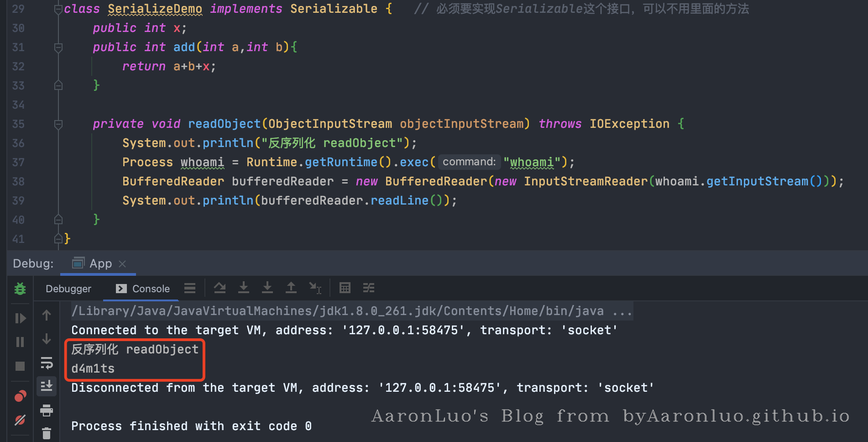
Task: Click the Step Over arrow icon
Action: [x=220, y=288]
